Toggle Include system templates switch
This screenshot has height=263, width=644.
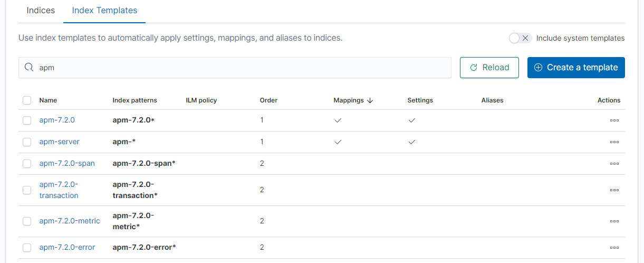[520, 38]
